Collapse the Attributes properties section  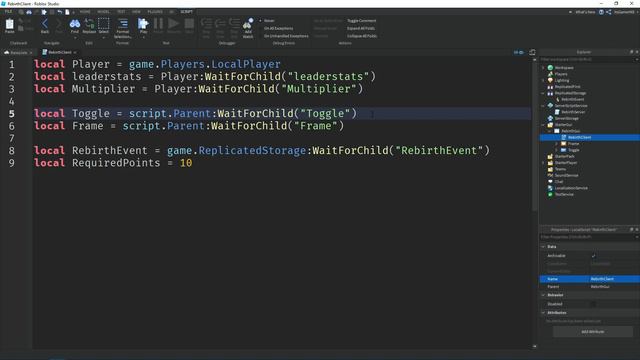click(543, 313)
